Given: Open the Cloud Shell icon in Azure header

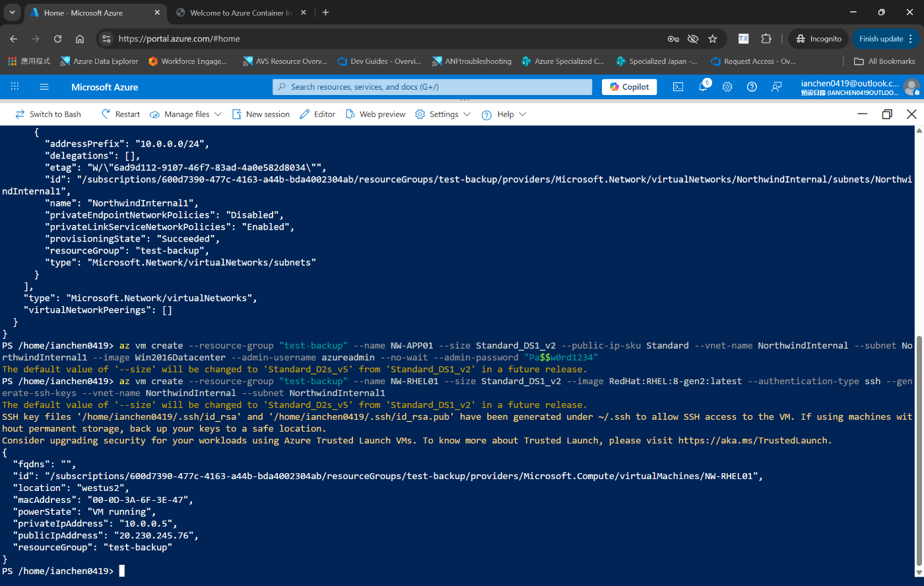Looking at the screenshot, I should click(x=678, y=86).
